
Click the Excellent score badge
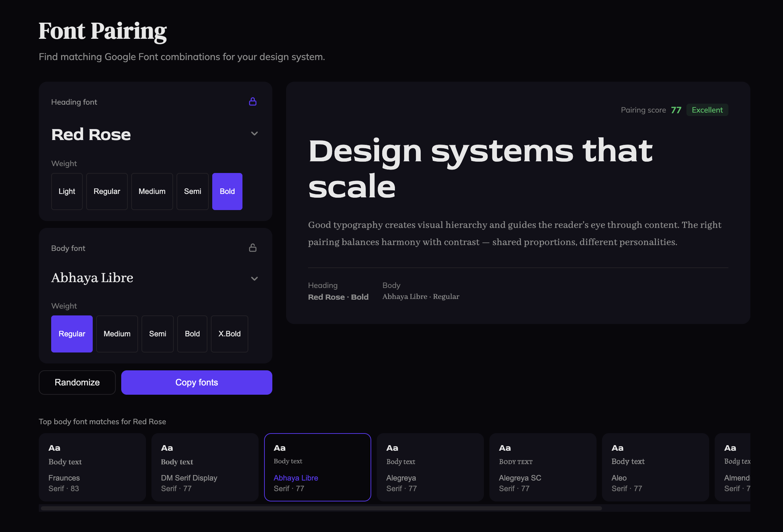tap(707, 110)
